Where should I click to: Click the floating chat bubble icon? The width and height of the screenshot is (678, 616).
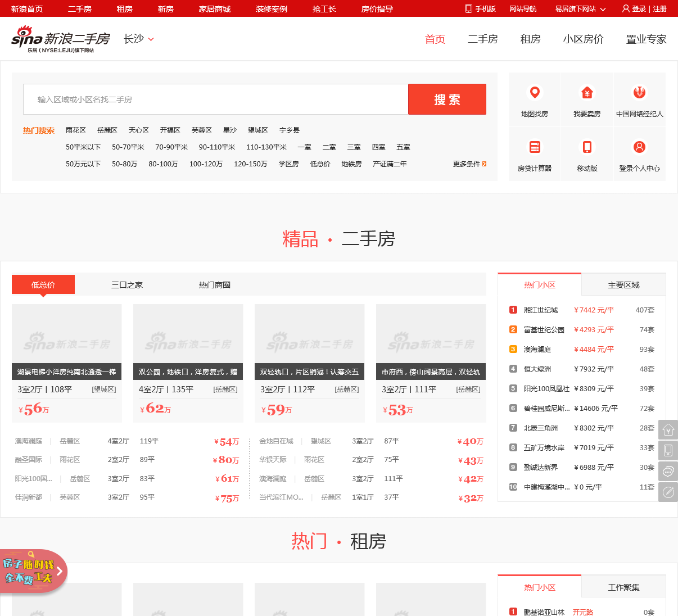pyautogui.click(x=668, y=471)
